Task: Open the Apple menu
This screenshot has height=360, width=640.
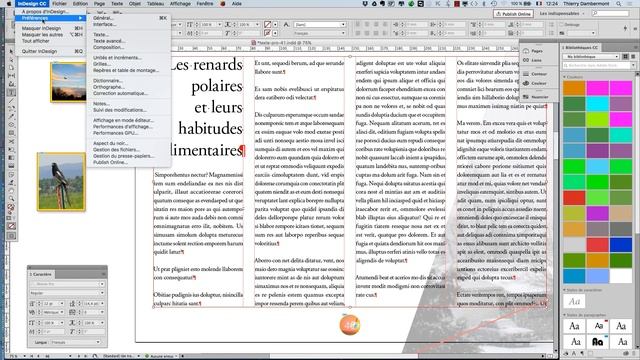Action: (x=9, y=4)
